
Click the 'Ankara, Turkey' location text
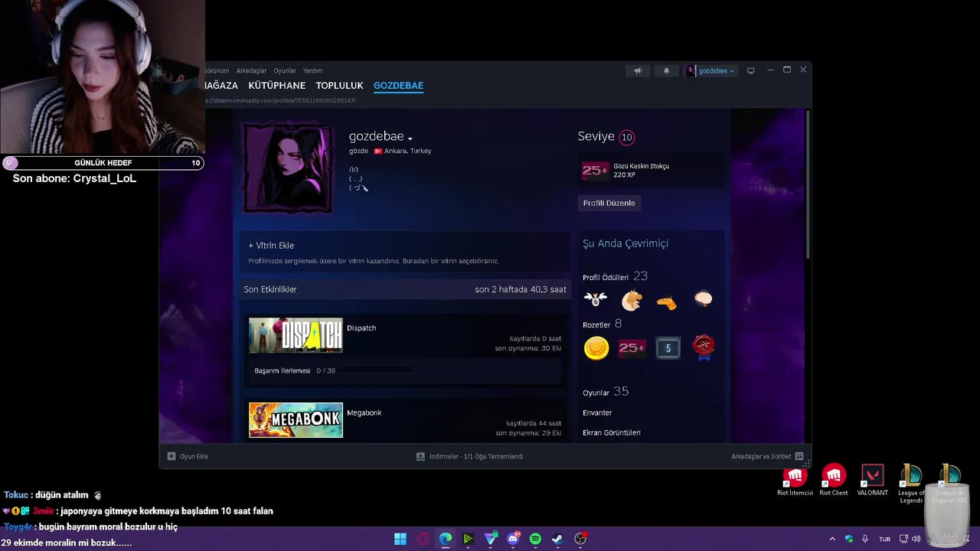pyautogui.click(x=407, y=151)
